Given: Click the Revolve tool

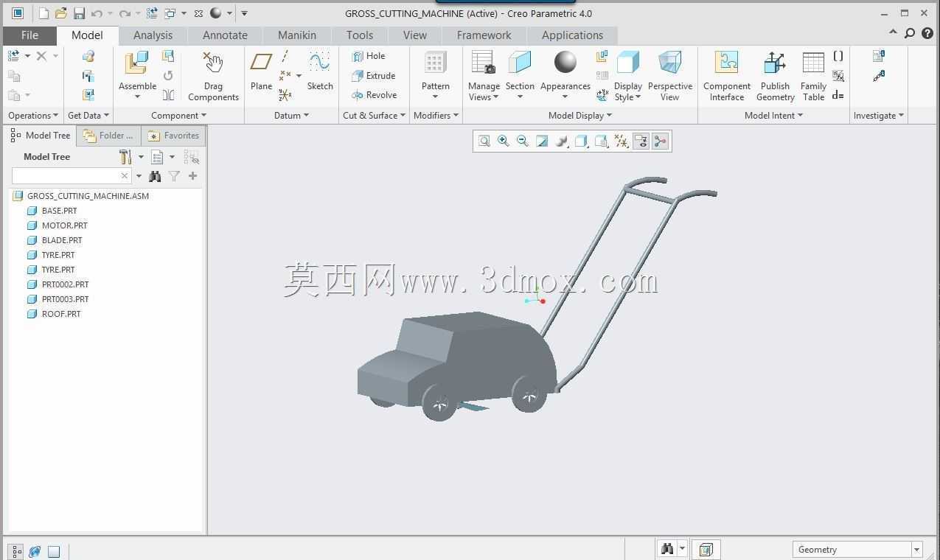Looking at the screenshot, I should [x=375, y=95].
